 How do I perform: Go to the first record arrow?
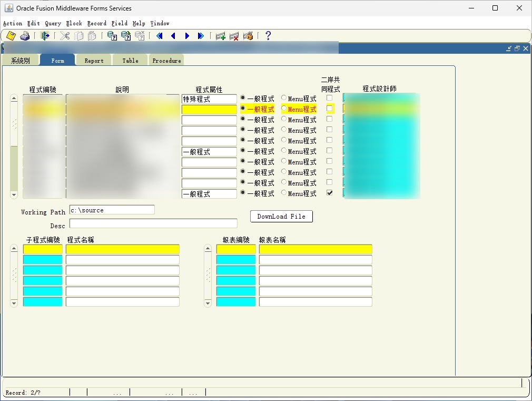point(159,36)
